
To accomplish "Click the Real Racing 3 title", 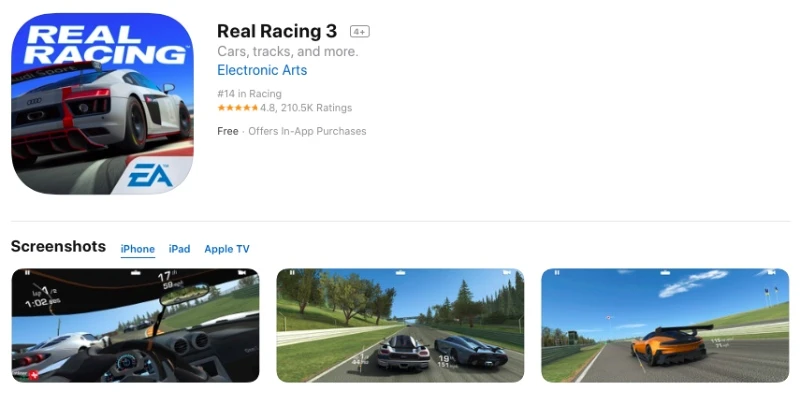I will (277, 31).
